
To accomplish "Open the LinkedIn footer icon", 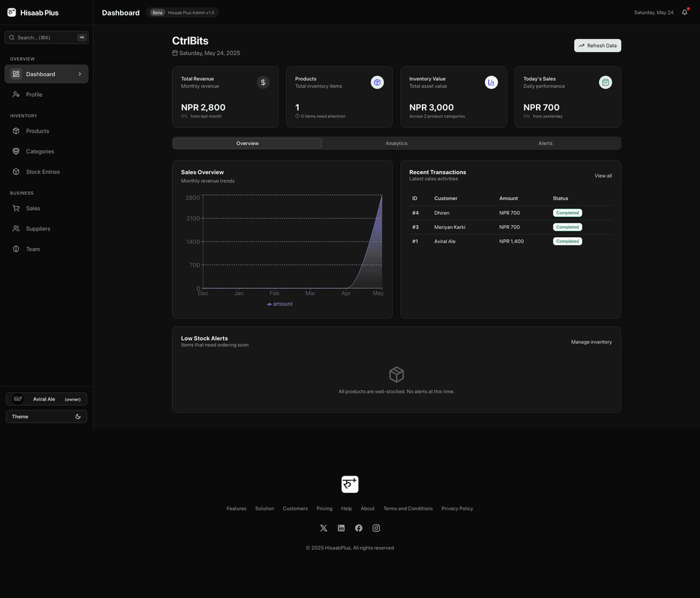I will pos(341,528).
